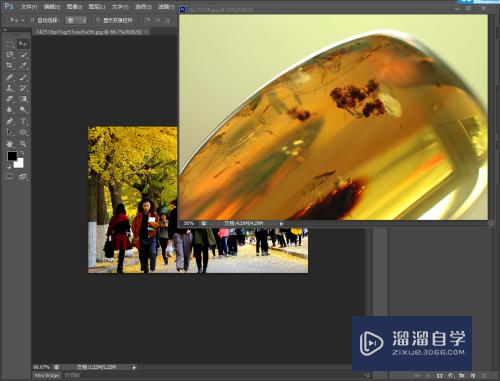The image size is (500, 381).
Task: Select the Gradient tool
Action: (23, 99)
